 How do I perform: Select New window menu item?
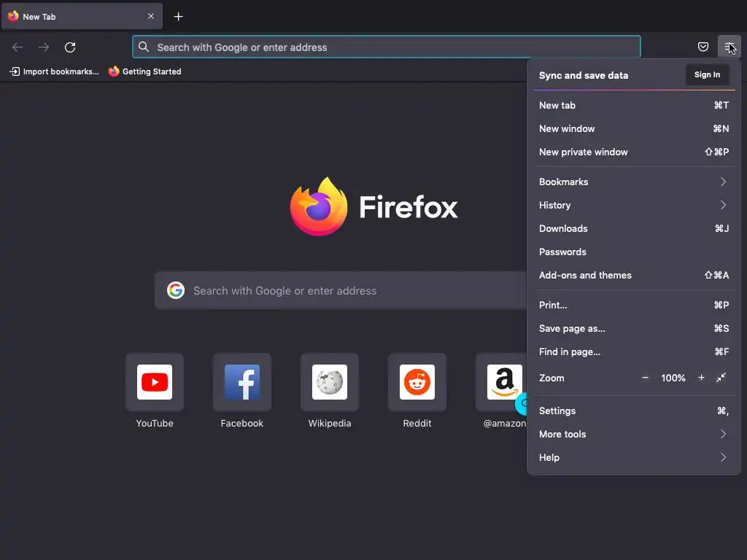coord(634,128)
